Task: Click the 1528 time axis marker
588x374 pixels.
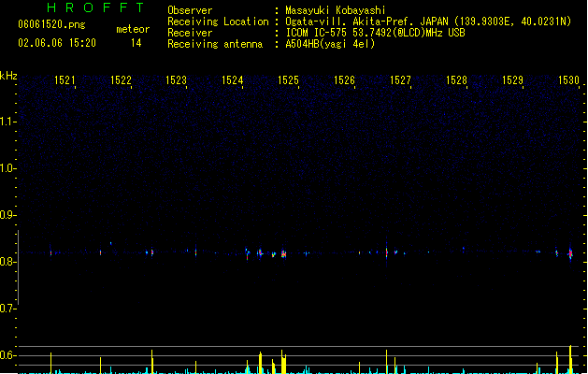Action: coord(456,80)
